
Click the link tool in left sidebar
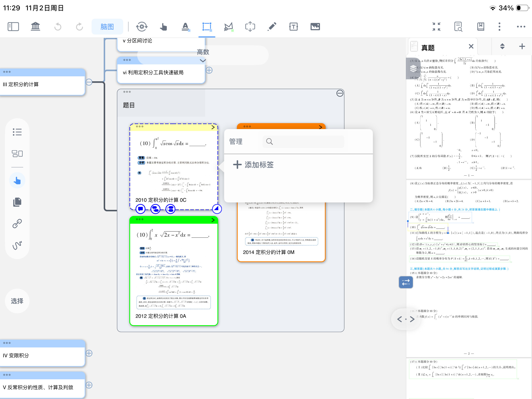(17, 223)
